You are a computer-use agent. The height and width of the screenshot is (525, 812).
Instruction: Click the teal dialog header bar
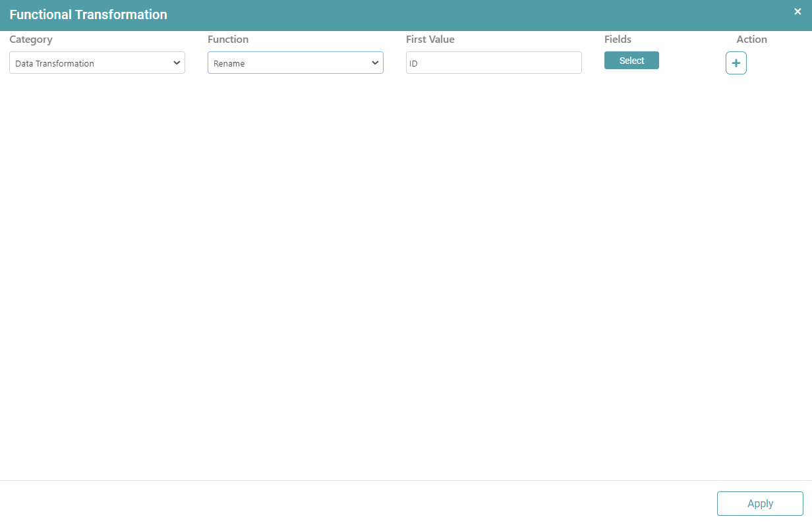tap(461, 14)
